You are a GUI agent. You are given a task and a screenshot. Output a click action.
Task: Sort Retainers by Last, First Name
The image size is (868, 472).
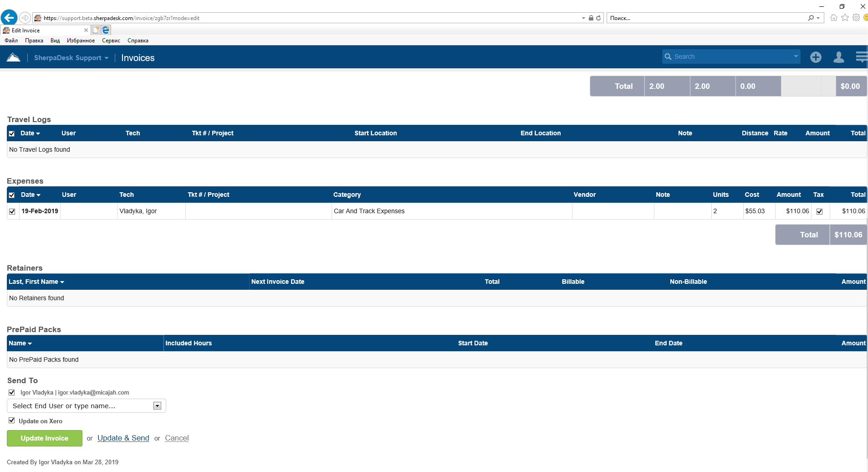point(36,282)
